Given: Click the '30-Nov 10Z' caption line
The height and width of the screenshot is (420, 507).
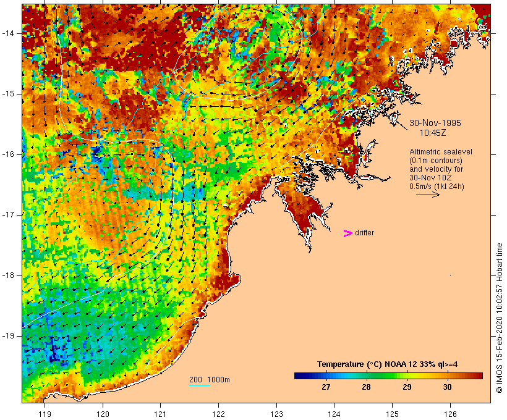Looking at the screenshot, I should tap(431, 178).
